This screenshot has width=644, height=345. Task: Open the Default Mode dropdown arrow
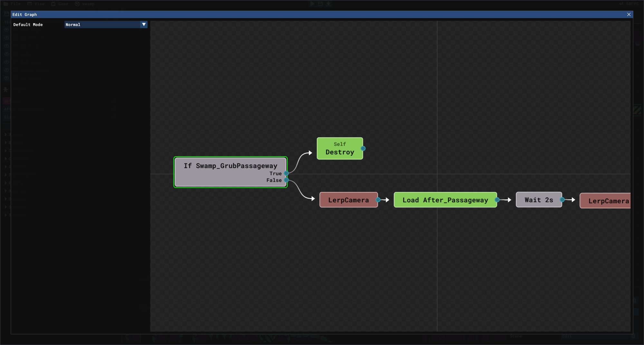pos(144,24)
